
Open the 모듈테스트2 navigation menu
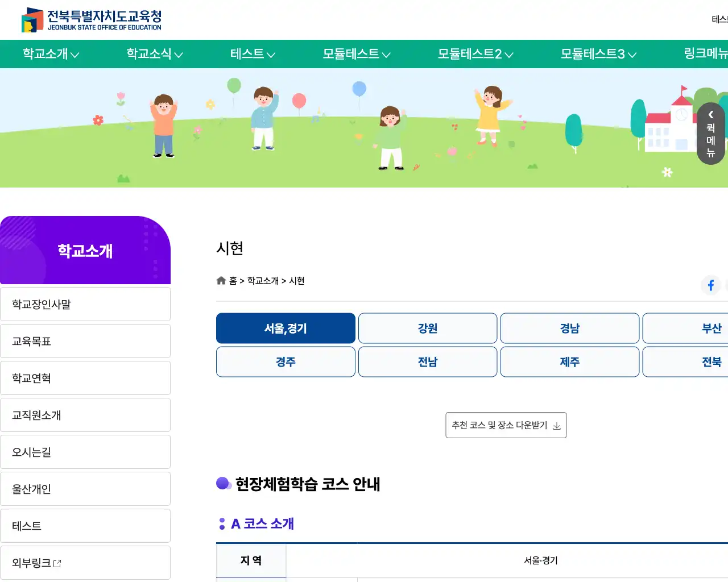[475, 54]
